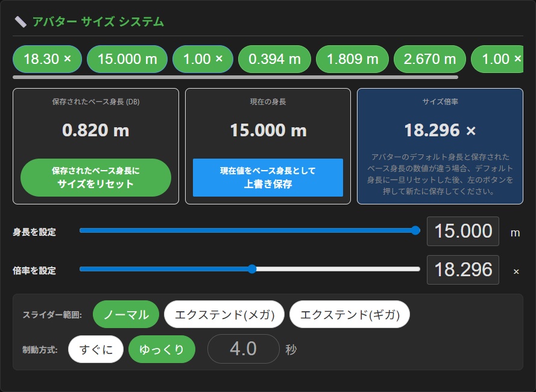Click the ruler icon beside the title
Screen dimensions: 536x392
pyautogui.click(x=20, y=22)
